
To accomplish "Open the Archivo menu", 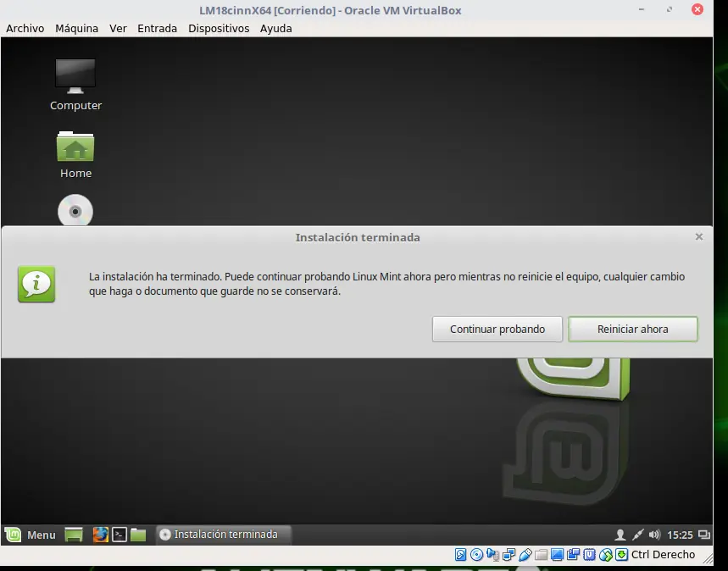I will (x=25, y=28).
